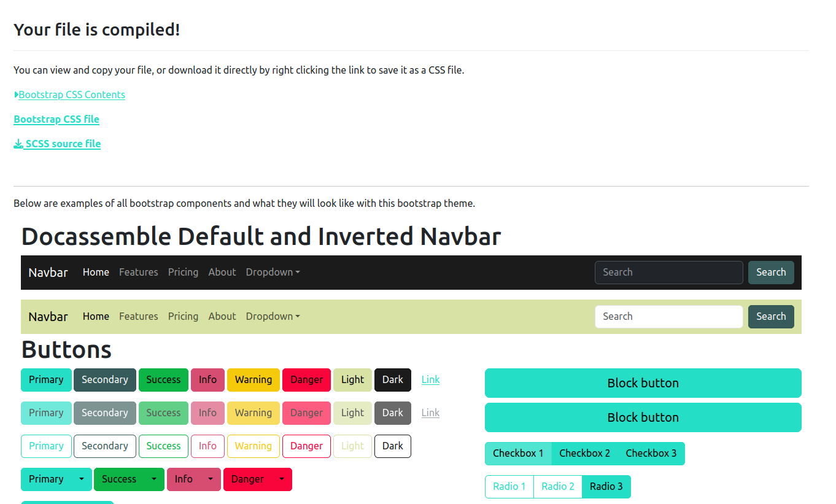Click the outline Dark button
Image resolution: width=836 pixels, height=504 pixels.
pos(393,446)
